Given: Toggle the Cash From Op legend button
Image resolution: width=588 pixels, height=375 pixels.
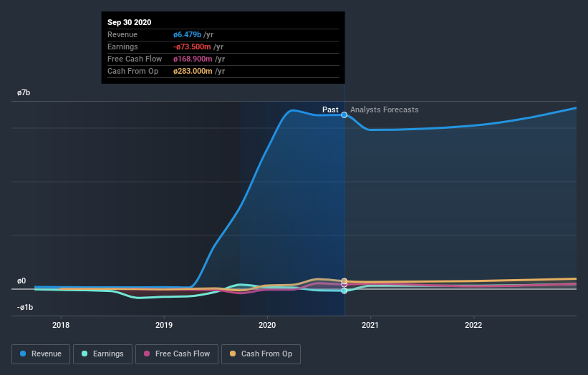Looking at the screenshot, I should coord(261,354).
